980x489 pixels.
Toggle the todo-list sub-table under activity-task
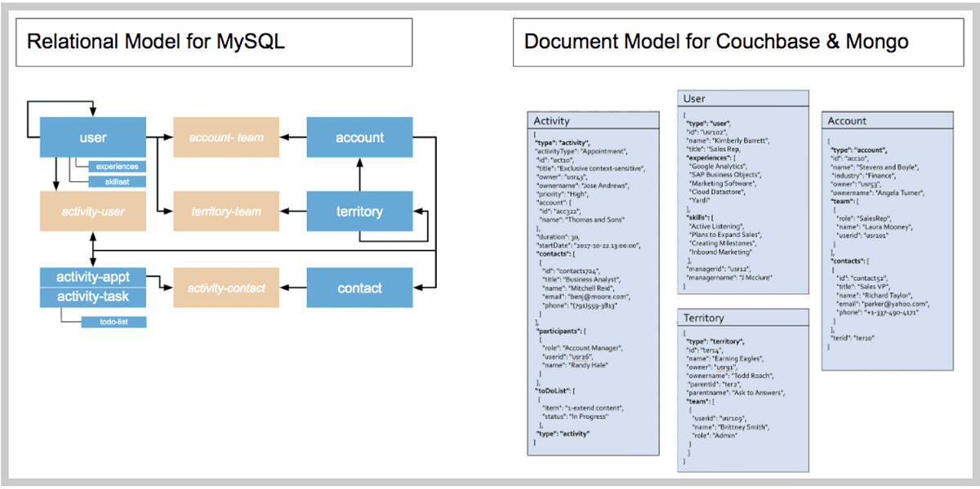114,321
